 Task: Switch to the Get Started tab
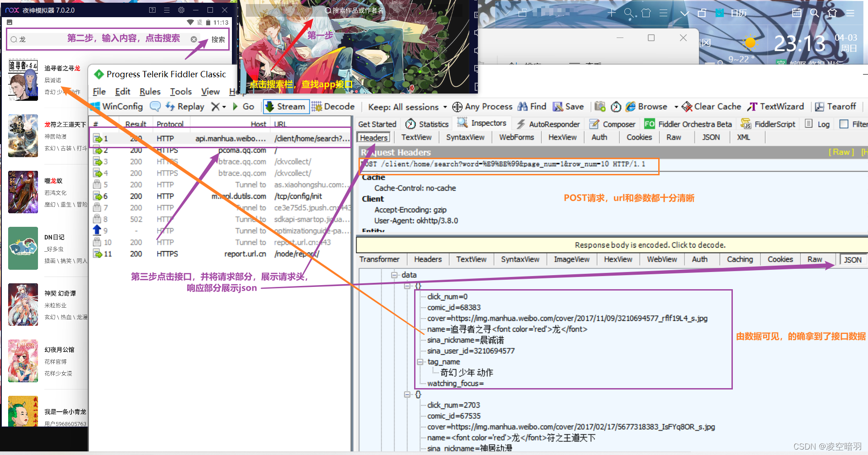pos(377,124)
